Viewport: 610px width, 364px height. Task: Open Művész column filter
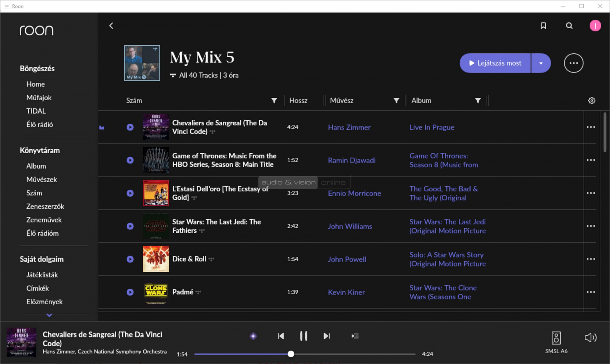pos(396,101)
